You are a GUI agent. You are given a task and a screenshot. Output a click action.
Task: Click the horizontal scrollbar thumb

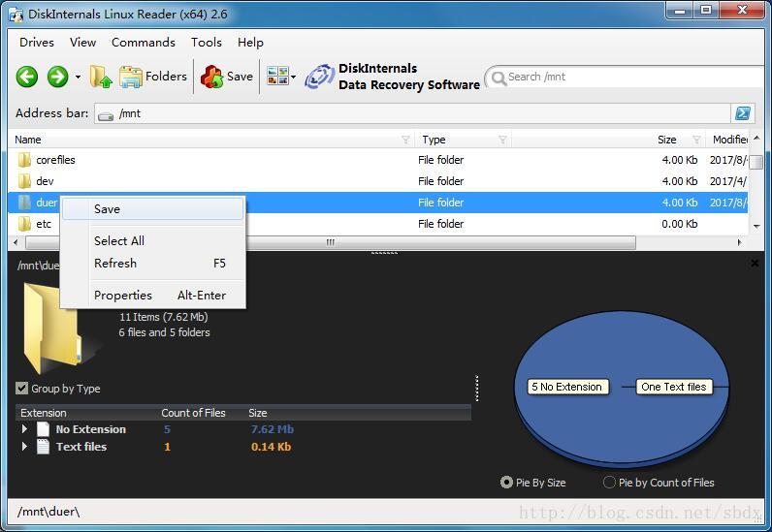[331, 242]
